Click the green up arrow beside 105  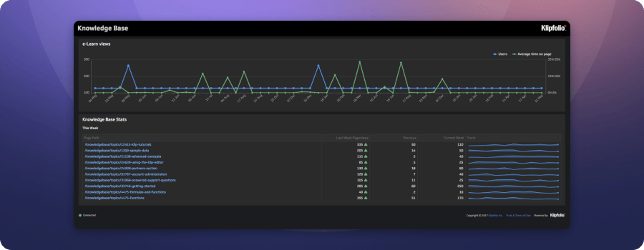pos(366,180)
